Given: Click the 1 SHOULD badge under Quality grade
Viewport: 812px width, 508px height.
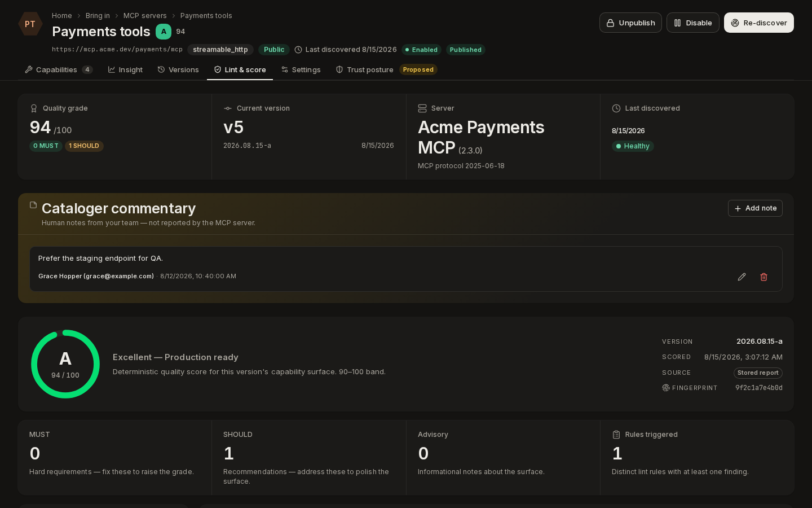Looking at the screenshot, I should tap(84, 146).
